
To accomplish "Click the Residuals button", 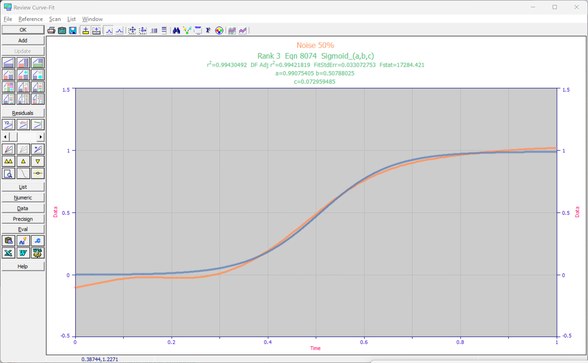I will point(23,113).
